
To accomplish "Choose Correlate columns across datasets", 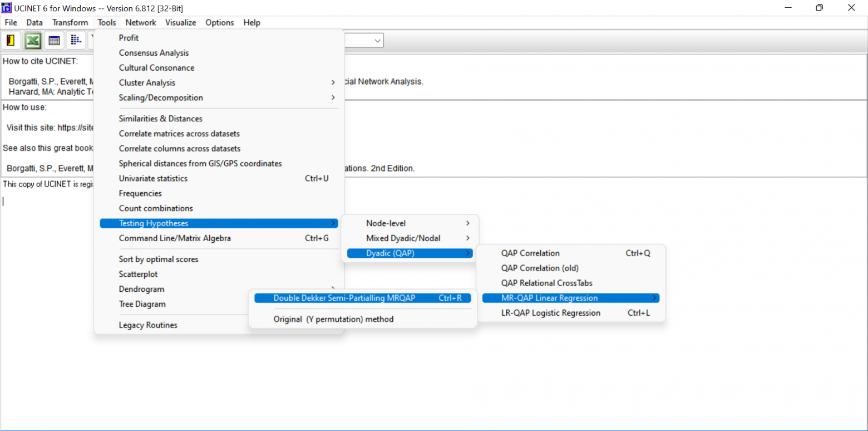I will click(219, 149).
